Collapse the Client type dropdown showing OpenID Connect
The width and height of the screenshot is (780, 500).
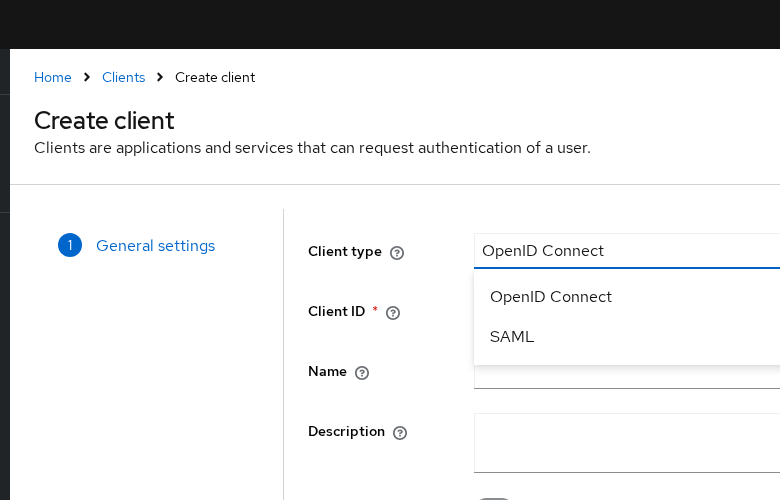click(627, 251)
